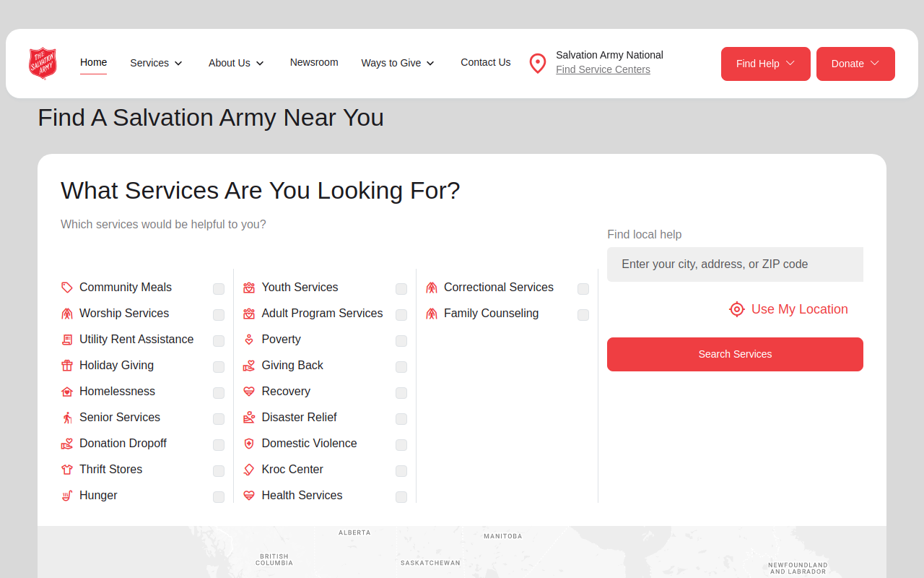Tick the Worship Services checkbox
The width and height of the screenshot is (924, 578).
219,315
